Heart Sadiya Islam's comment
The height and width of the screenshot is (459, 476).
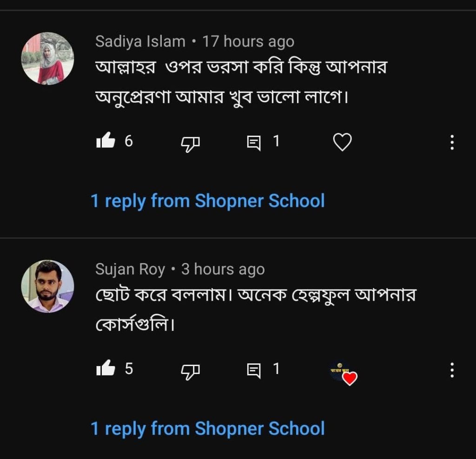tap(342, 142)
